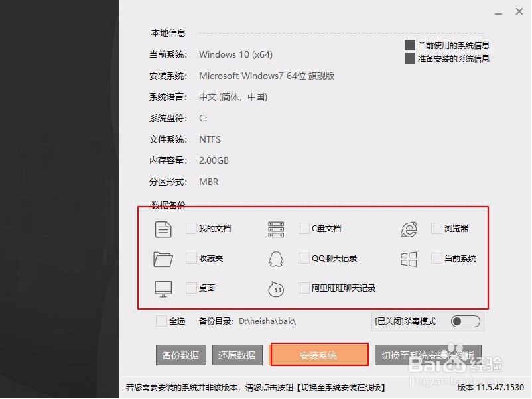Click the Favorites folder icon
Image resolution: width=532 pixels, height=399 pixels.
coord(163,259)
